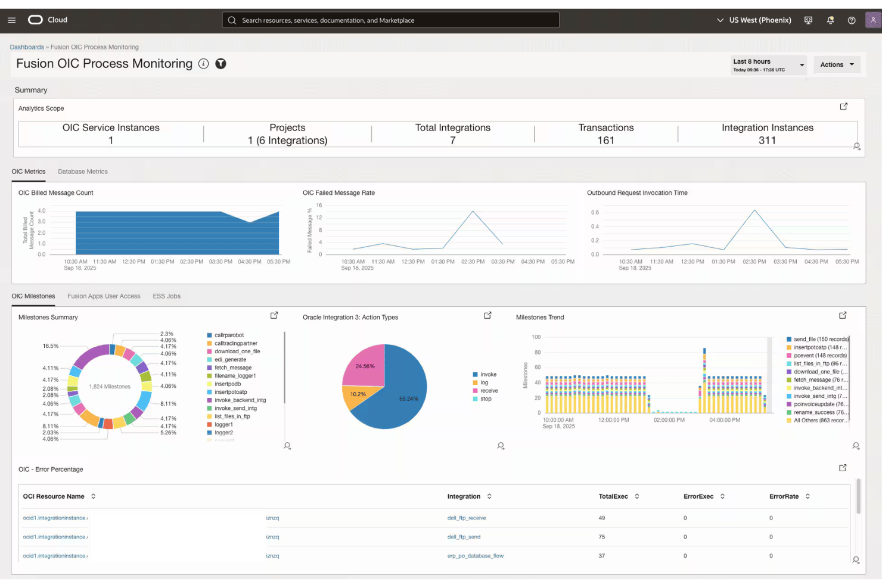This screenshot has width=882, height=588.
Task: Click Action Types widget query search icon
Action: pyautogui.click(x=501, y=446)
